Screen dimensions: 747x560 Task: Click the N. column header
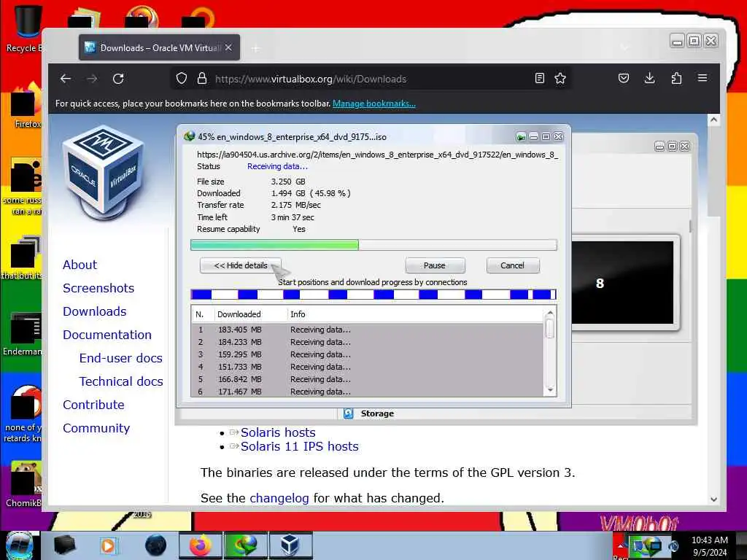point(203,314)
